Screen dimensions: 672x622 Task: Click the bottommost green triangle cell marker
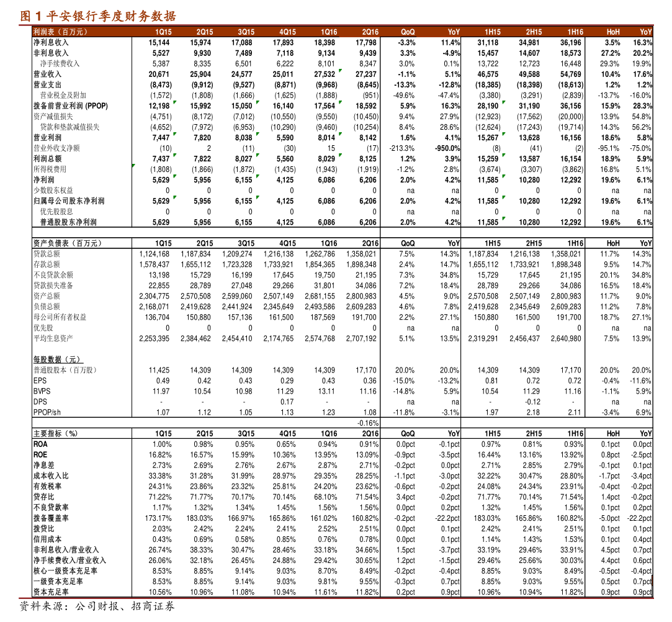504,219
